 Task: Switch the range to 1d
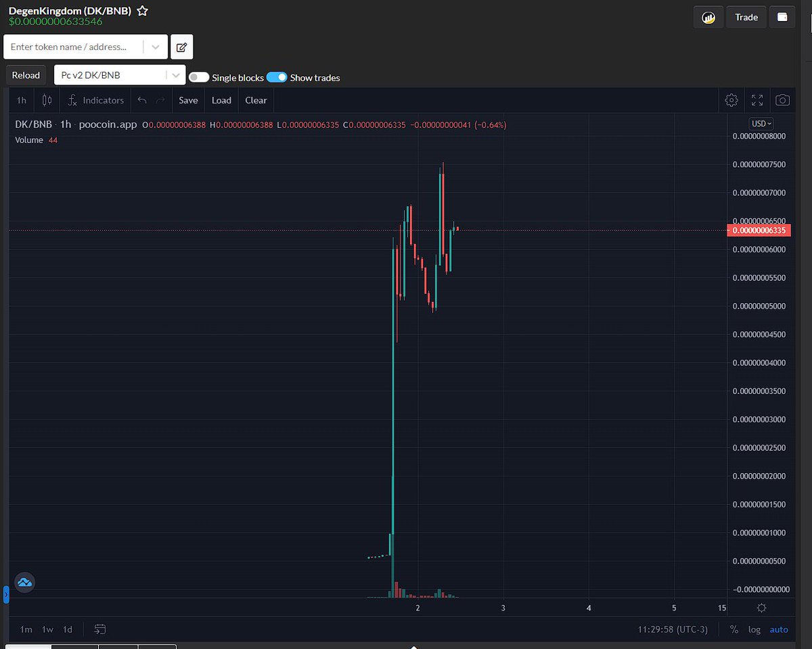pos(67,629)
